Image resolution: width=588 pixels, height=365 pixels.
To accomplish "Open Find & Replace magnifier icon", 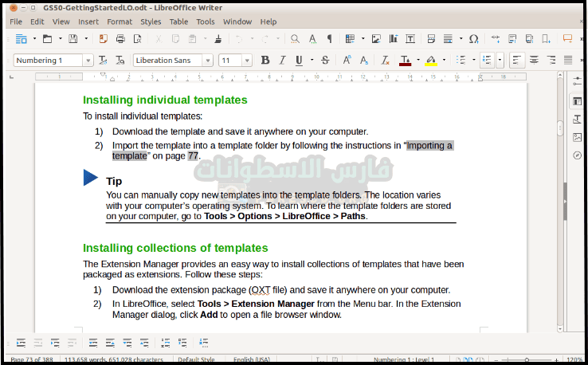I will tap(295, 38).
